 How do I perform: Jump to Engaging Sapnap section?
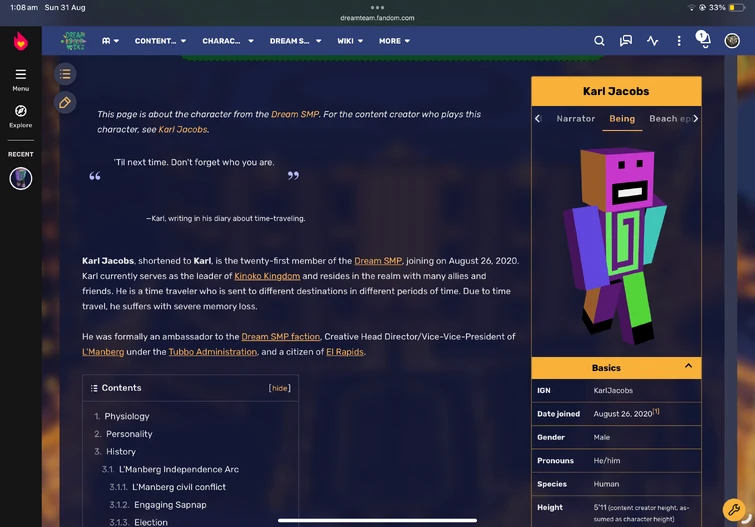(x=170, y=505)
